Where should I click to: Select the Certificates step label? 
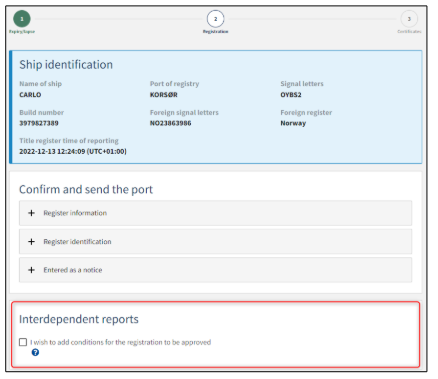[409, 32]
